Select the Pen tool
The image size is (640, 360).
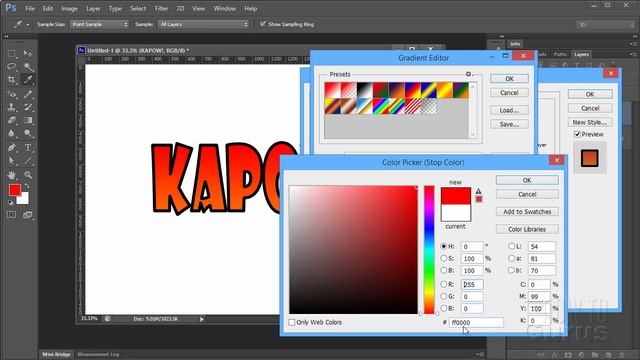click(11, 148)
